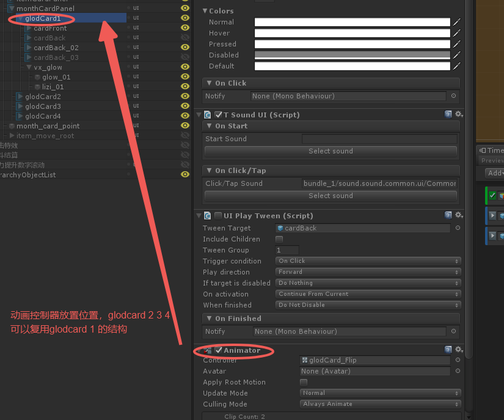Pick the Hover color with its eyedropper

coord(456,33)
